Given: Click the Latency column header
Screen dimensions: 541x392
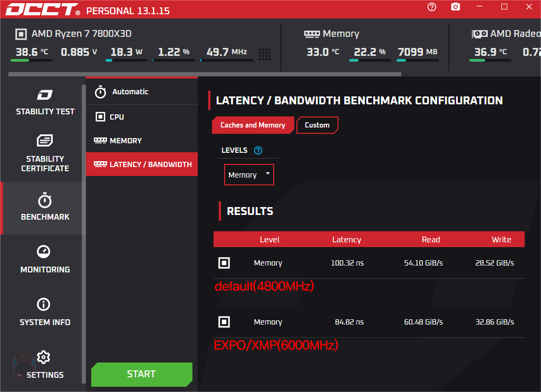Looking at the screenshot, I should click(347, 240).
